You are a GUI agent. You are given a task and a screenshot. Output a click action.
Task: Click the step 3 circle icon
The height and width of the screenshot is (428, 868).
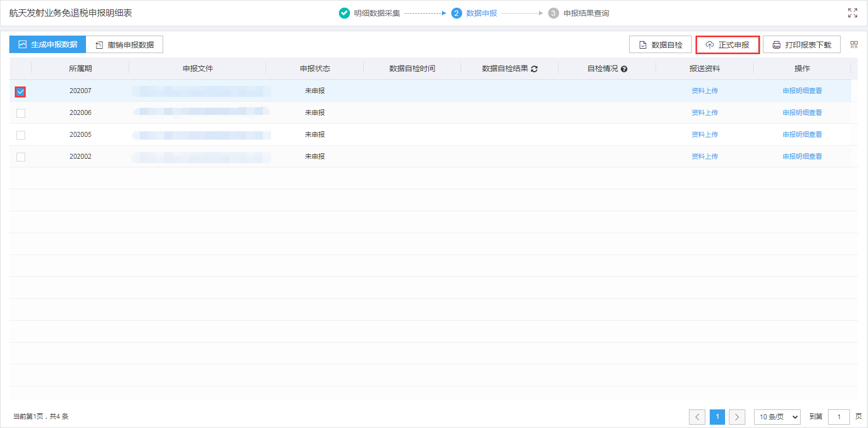(x=554, y=13)
